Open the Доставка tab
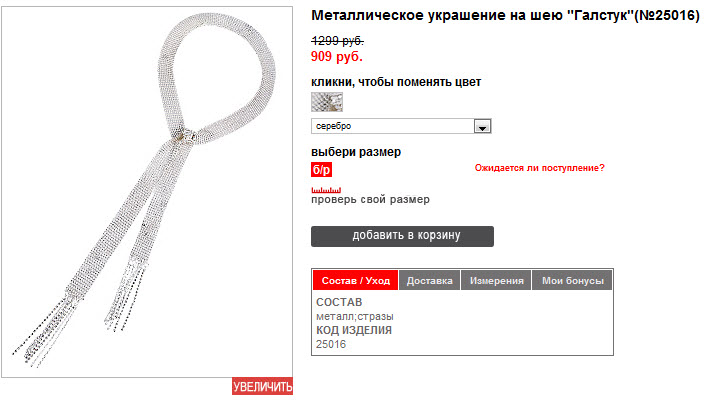This screenshot has height=406, width=710. (x=429, y=281)
